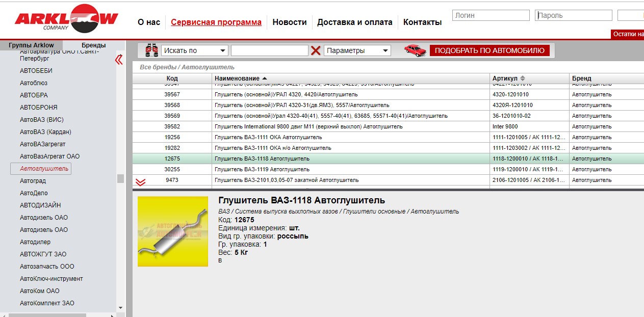Select АВТОБРОНЯ brand in sidebar

tap(39, 108)
